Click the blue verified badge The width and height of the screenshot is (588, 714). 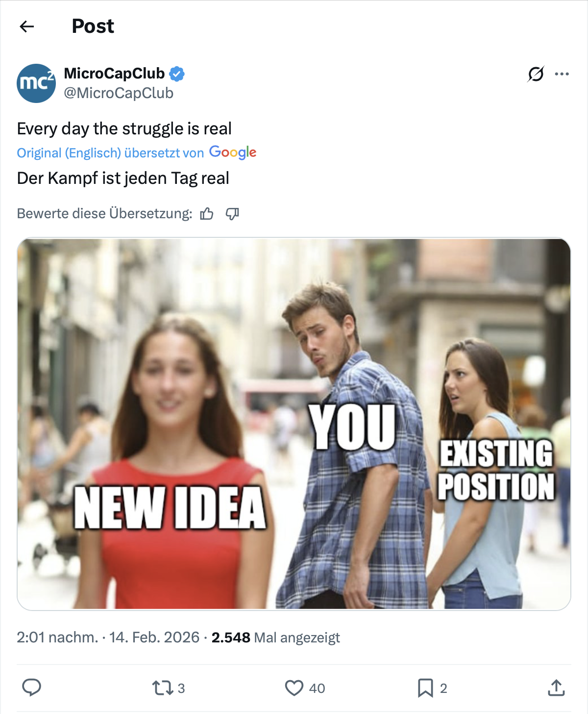[x=177, y=74]
